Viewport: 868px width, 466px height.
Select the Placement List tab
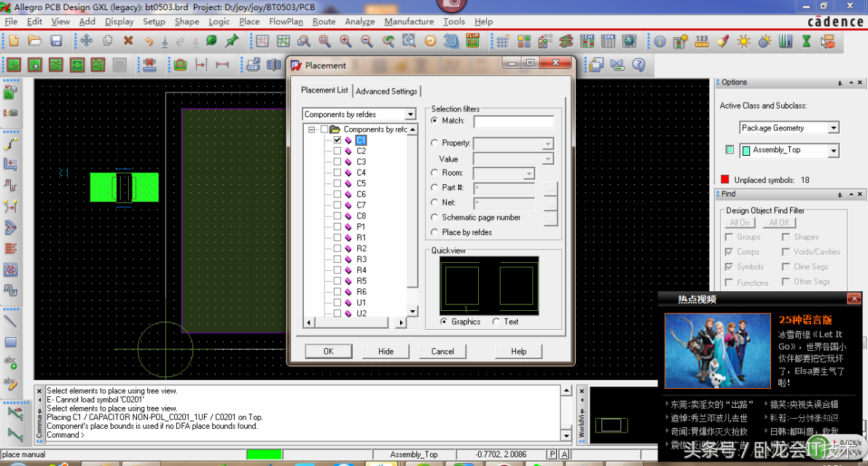(324, 90)
